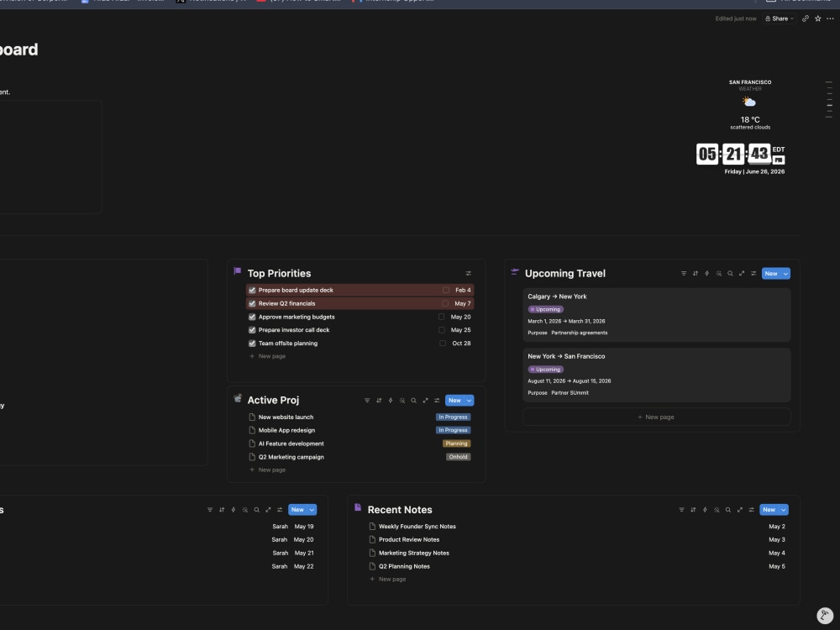840x630 pixels.
Task: Open the dropdown arrow beside Recent Notes New
Action: click(x=783, y=510)
